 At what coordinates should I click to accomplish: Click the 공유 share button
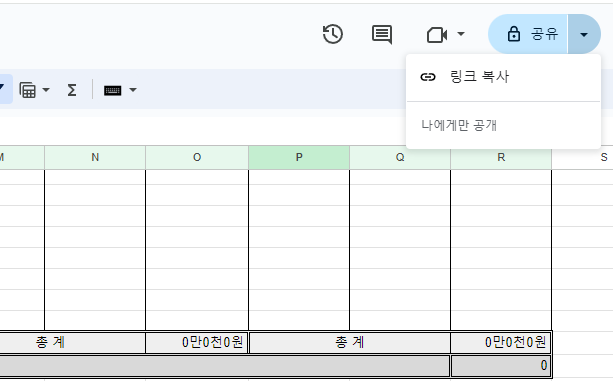point(528,34)
